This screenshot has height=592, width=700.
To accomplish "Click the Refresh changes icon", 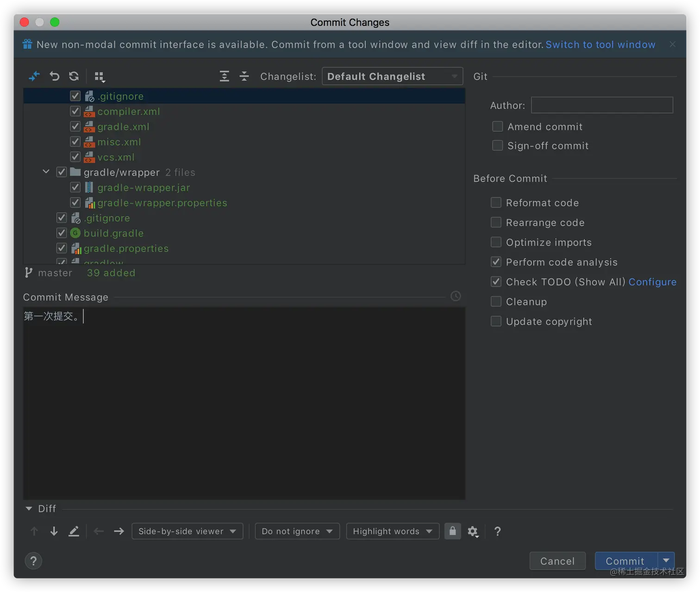I will (x=74, y=76).
